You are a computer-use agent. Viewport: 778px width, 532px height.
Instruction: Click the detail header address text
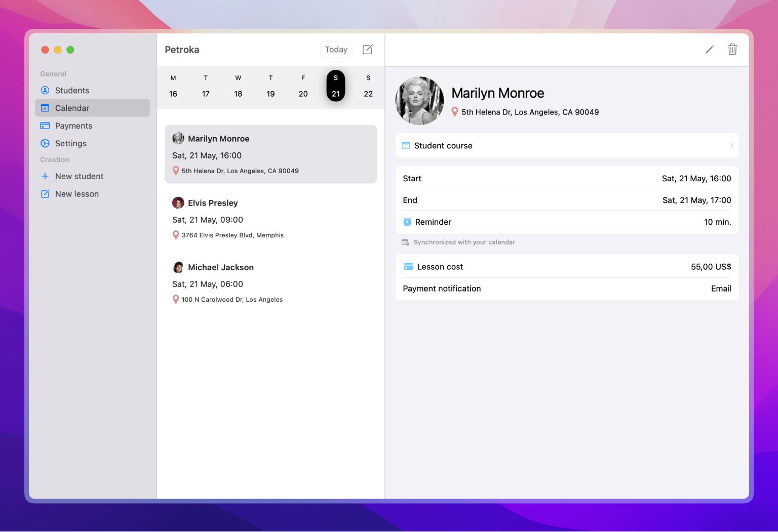tap(530, 112)
